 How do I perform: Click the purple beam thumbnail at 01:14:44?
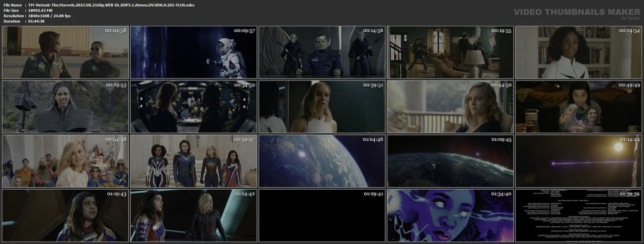[578, 160]
